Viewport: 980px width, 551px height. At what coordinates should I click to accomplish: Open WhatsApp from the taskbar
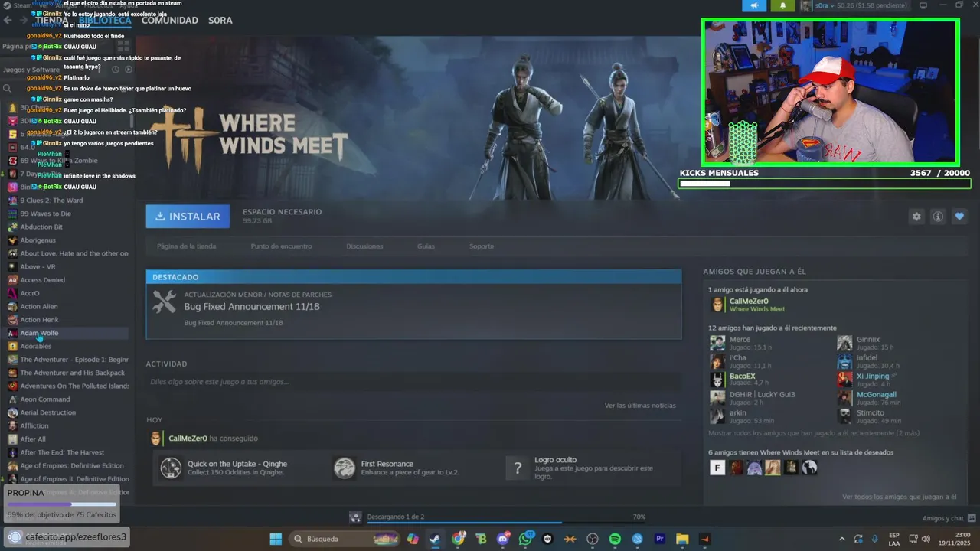(x=525, y=539)
